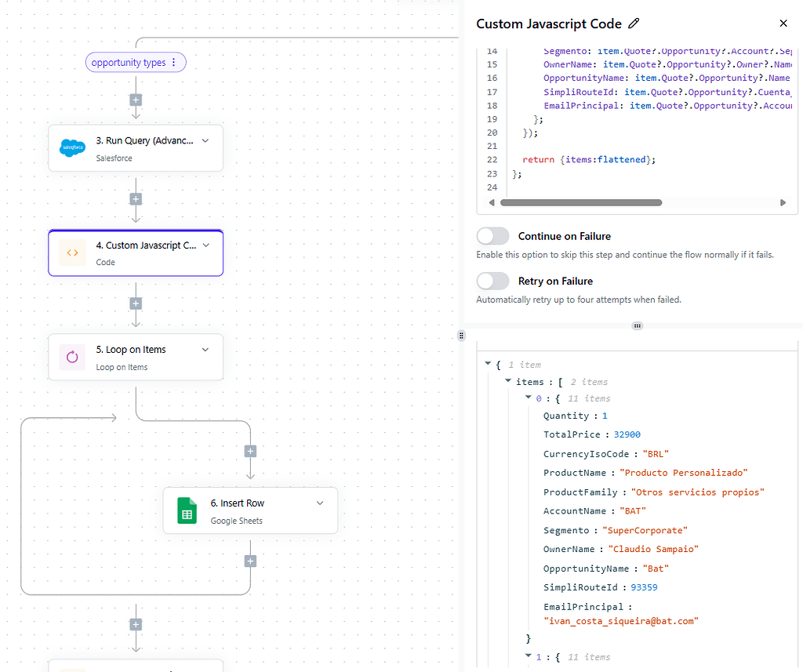
Task: Click the Google Sheets icon on Insert Row
Action: 187,510
